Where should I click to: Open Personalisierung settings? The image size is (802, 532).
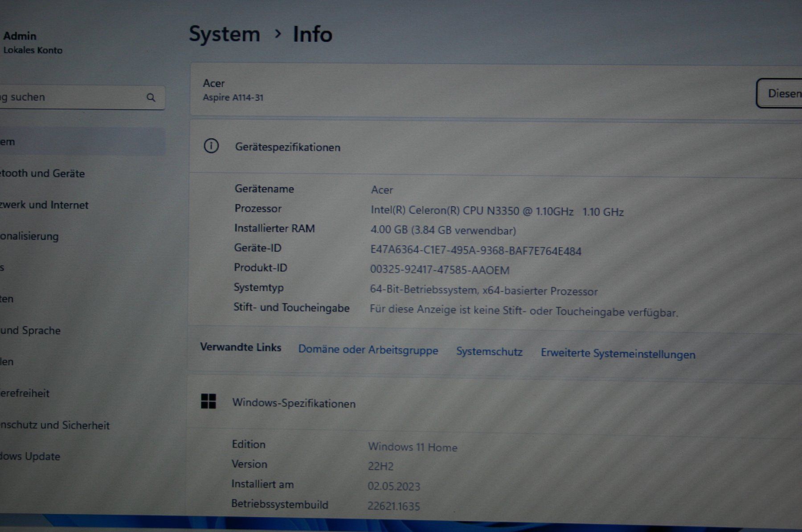[x=29, y=236]
